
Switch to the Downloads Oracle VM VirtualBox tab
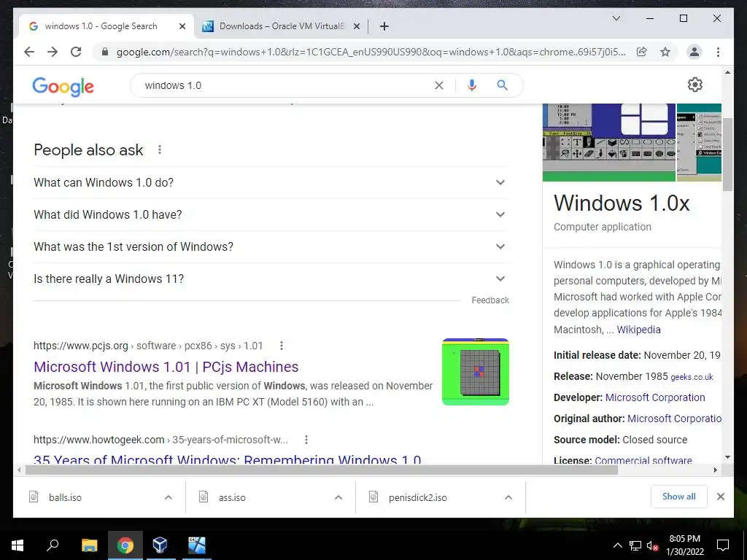281,26
